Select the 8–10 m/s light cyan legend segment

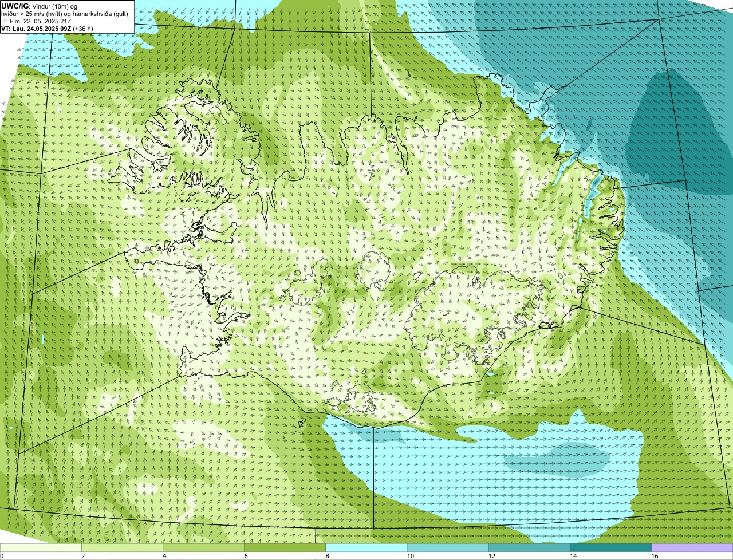point(366,548)
